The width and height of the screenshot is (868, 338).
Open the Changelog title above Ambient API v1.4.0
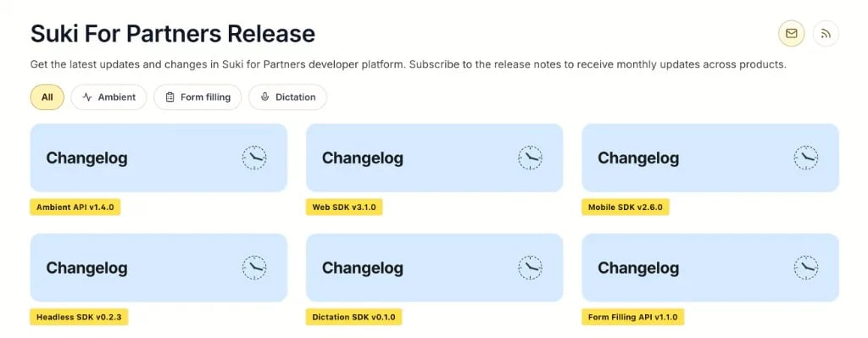tap(87, 158)
